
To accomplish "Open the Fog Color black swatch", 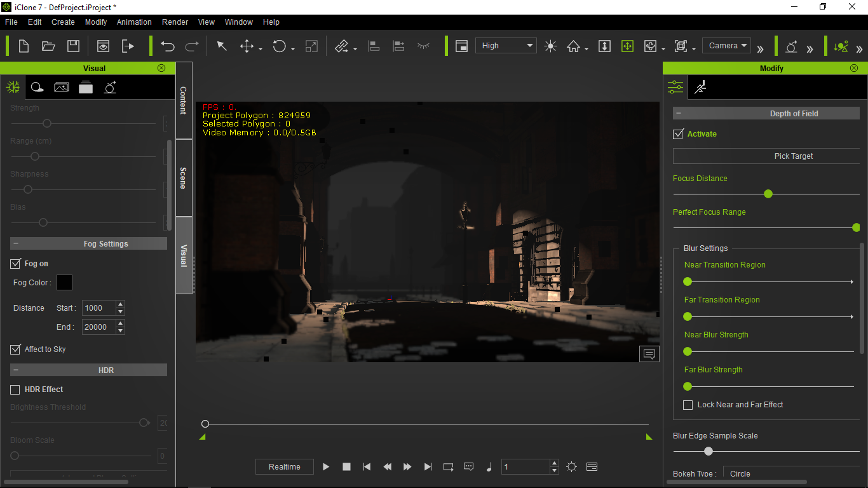I will (x=64, y=283).
